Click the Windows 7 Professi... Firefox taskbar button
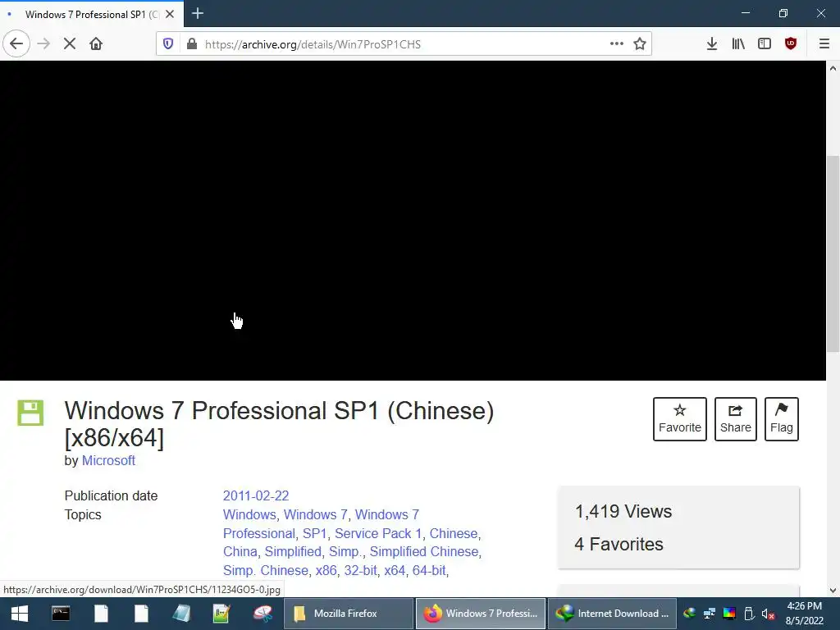 tap(481, 614)
